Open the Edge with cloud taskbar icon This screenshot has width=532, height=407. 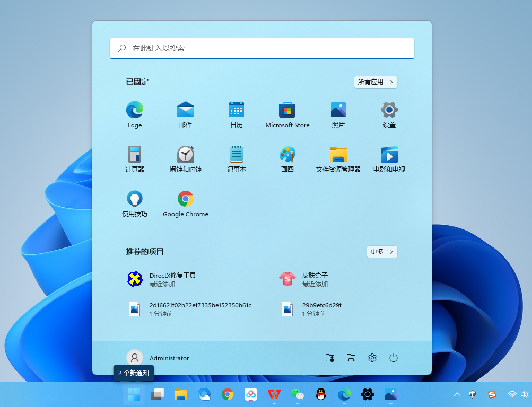click(x=204, y=394)
